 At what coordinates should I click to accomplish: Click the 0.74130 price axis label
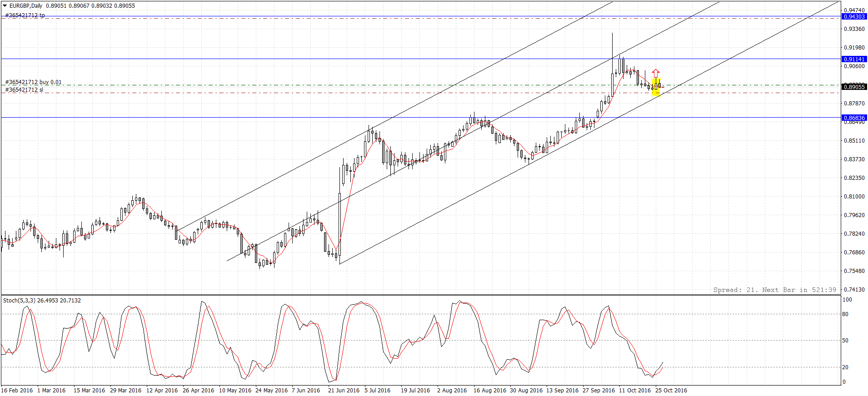[x=854, y=290]
